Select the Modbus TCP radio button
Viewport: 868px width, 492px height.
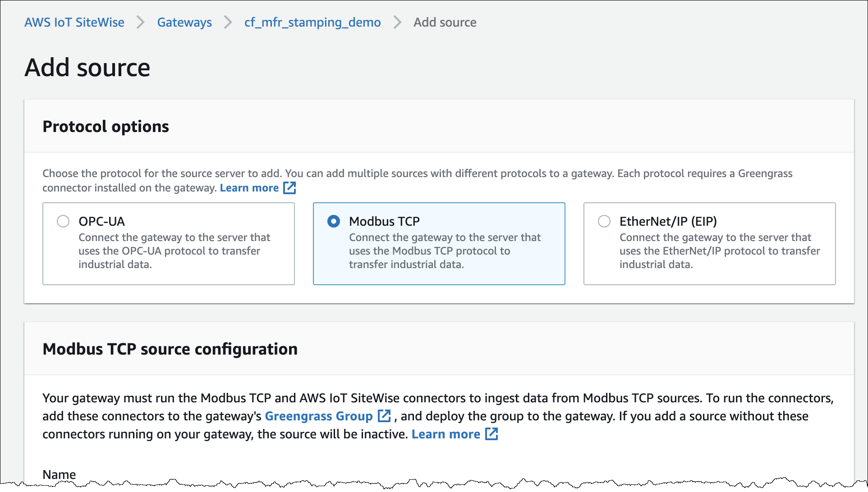click(334, 221)
